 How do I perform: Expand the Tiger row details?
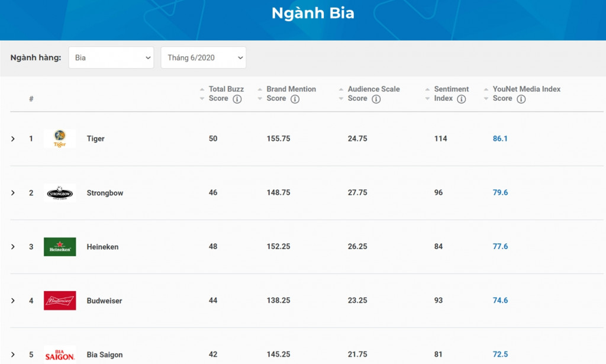[13, 138]
